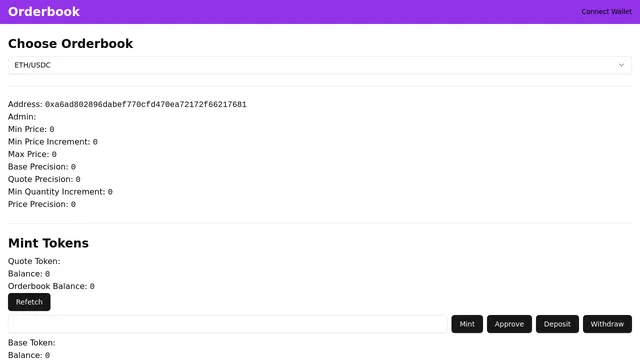Click the Base Token: label
640x360 pixels.
(31, 343)
